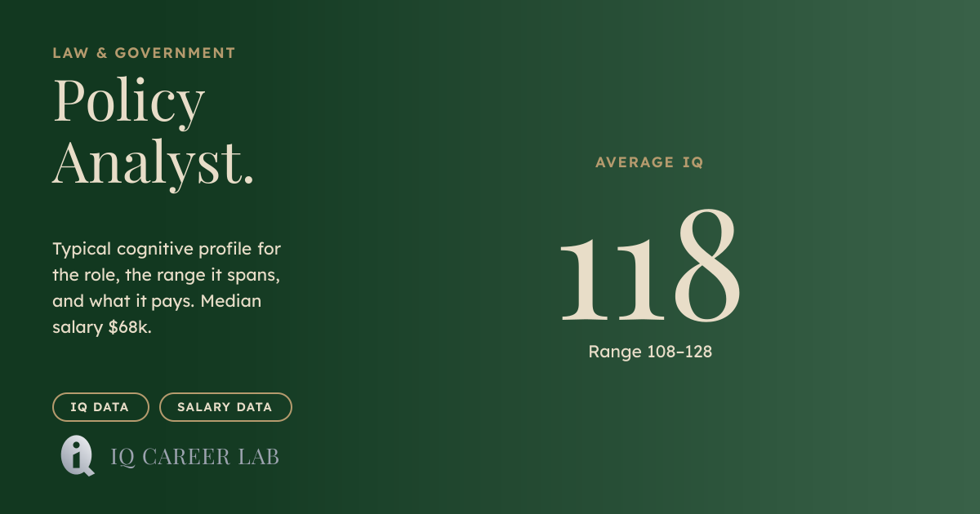Click the 'IQ CAREER LAB' brand text
Viewport: 980px width, 514px height.
click(x=194, y=457)
